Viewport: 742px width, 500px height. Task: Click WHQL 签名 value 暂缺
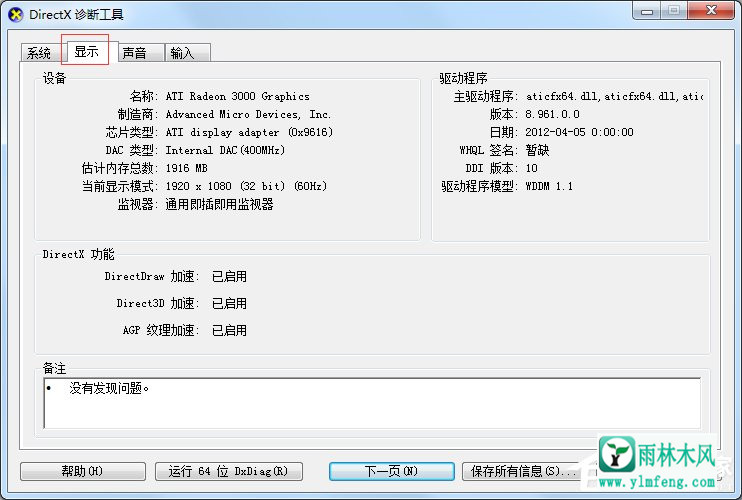click(x=537, y=150)
